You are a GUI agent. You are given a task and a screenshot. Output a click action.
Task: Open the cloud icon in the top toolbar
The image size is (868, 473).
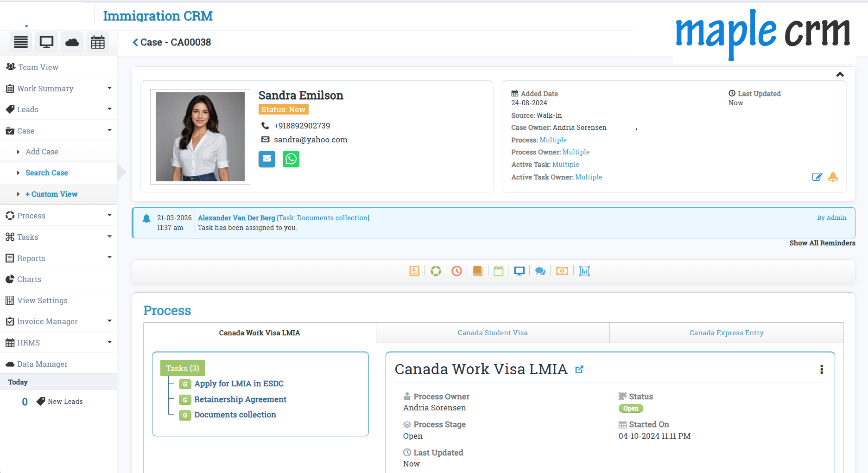click(x=72, y=42)
